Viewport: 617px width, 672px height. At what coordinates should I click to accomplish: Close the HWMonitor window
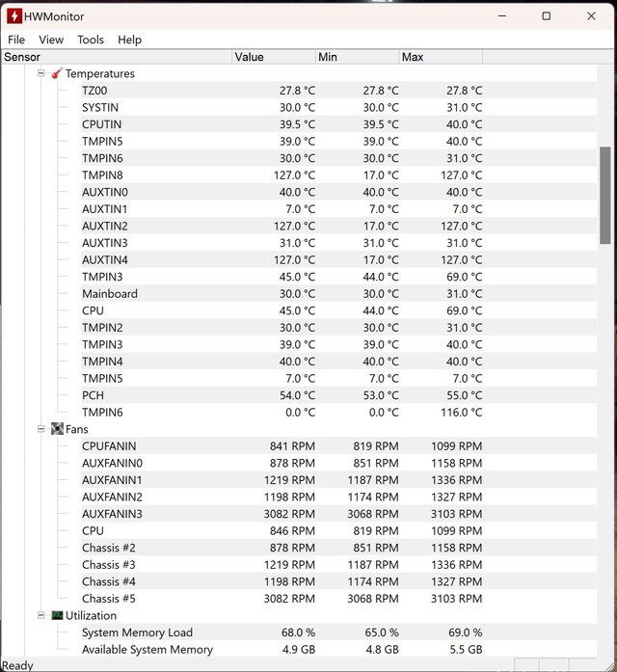pos(591,16)
